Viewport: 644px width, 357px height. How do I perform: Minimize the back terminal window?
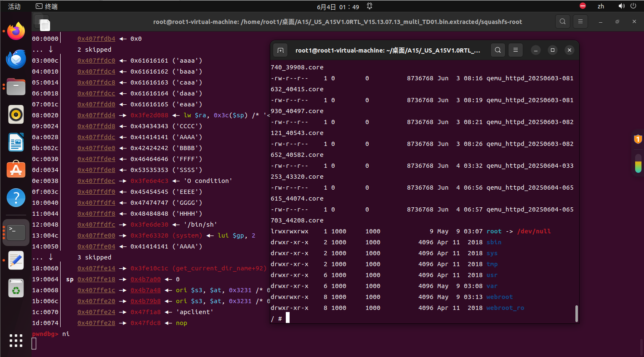601,21
